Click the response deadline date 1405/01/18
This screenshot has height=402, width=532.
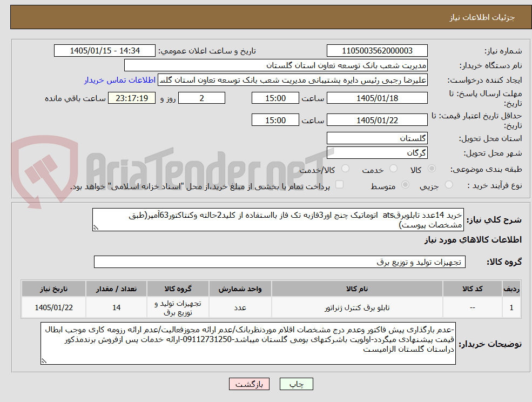377,98
